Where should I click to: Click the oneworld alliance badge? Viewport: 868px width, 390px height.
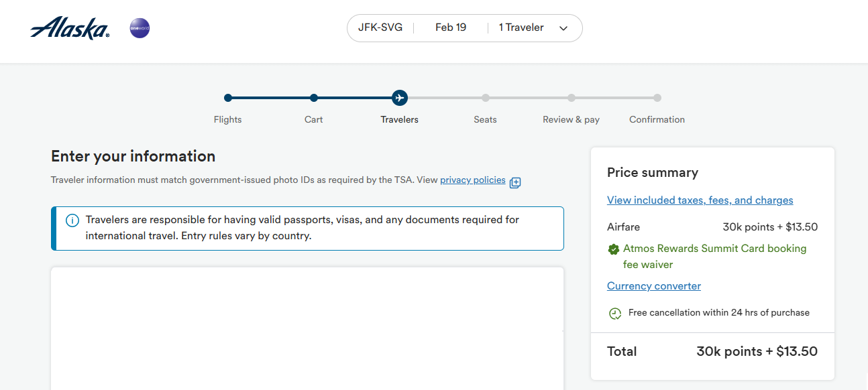[140, 28]
